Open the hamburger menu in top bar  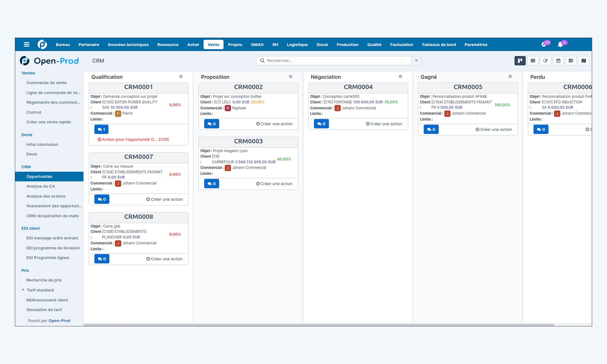click(27, 45)
